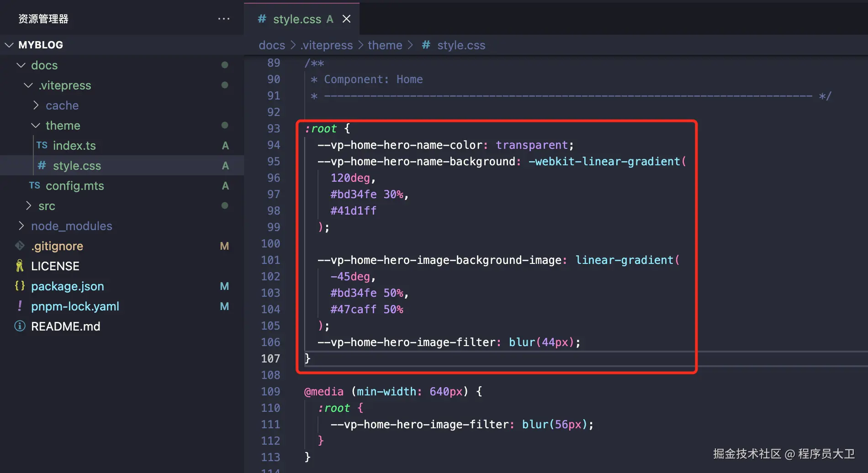
Task: Collapse the theme folder chevron
Action: [x=36, y=125]
